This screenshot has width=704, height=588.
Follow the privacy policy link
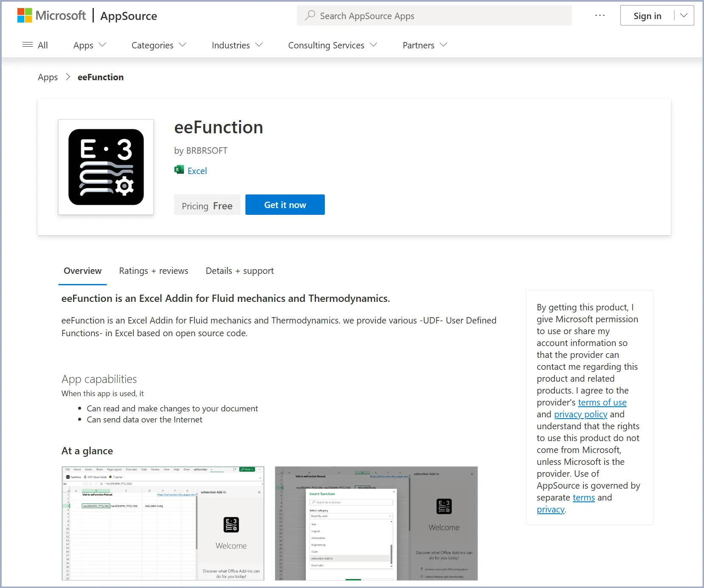tap(580, 414)
